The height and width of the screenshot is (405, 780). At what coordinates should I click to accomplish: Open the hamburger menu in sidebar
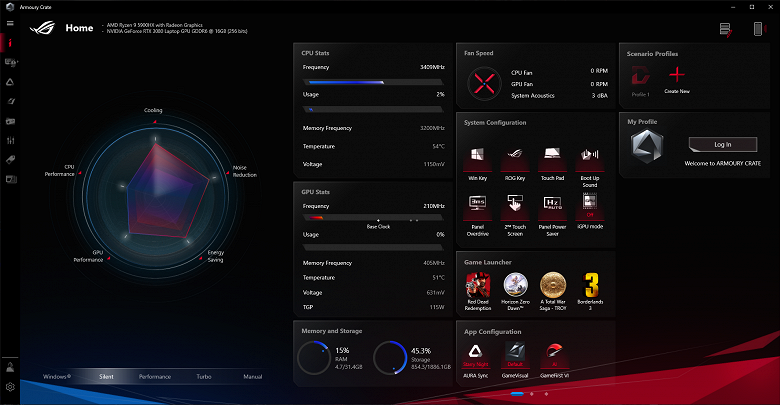pyautogui.click(x=10, y=23)
